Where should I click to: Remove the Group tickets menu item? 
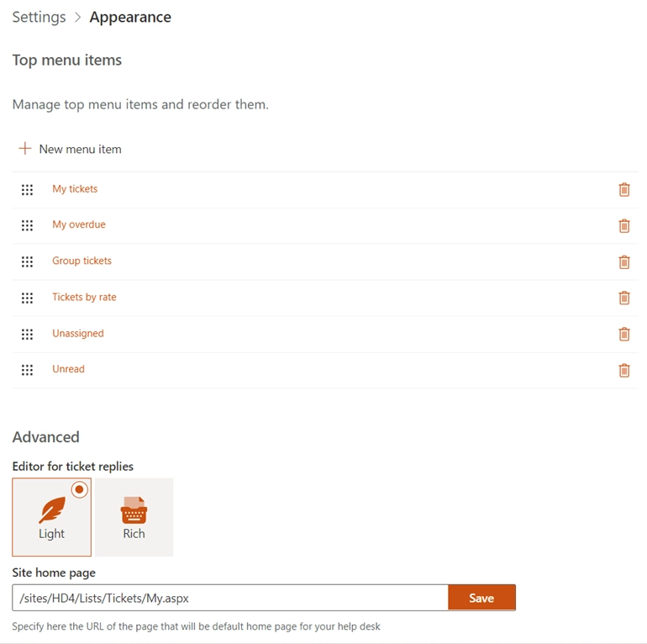pyautogui.click(x=624, y=261)
